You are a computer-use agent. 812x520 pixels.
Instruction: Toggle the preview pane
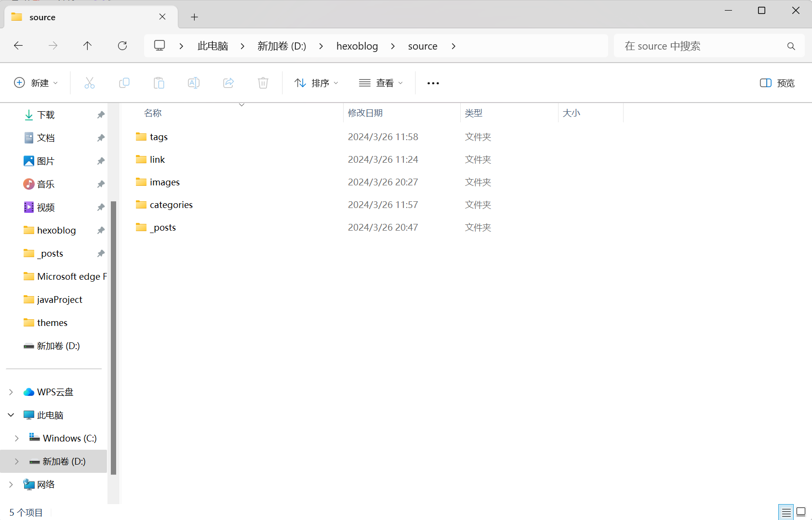coord(777,83)
